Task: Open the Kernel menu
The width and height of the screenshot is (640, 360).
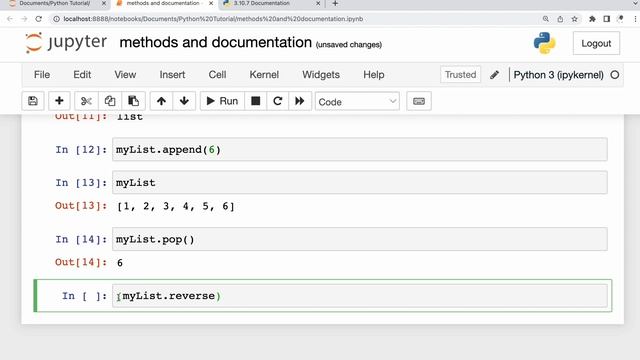Action: tap(264, 75)
